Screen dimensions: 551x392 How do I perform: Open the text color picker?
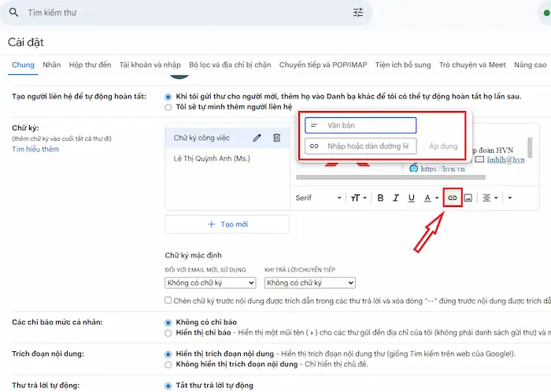pyautogui.click(x=431, y=198)
